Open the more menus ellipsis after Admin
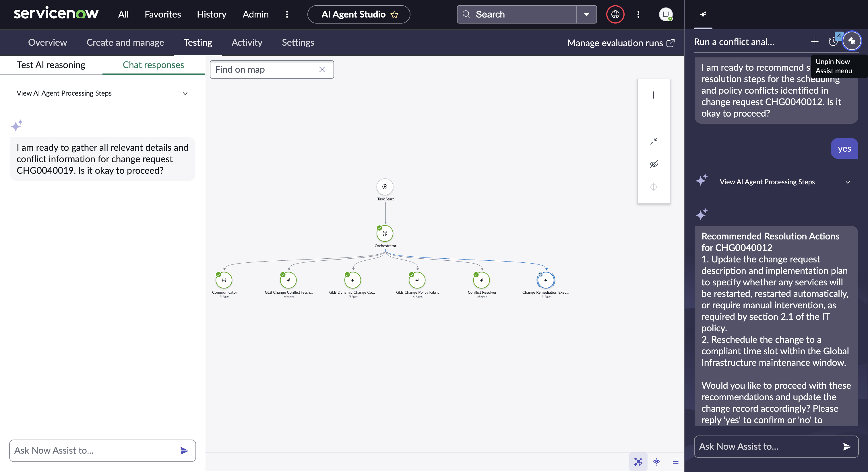The image size is (868, 472). pos(287,14)
